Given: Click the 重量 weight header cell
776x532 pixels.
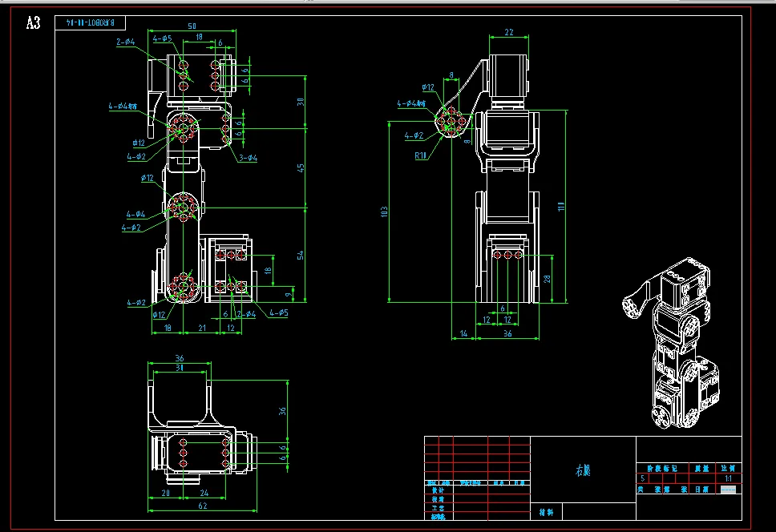Looking at the screenshot, I should (702, 468).
